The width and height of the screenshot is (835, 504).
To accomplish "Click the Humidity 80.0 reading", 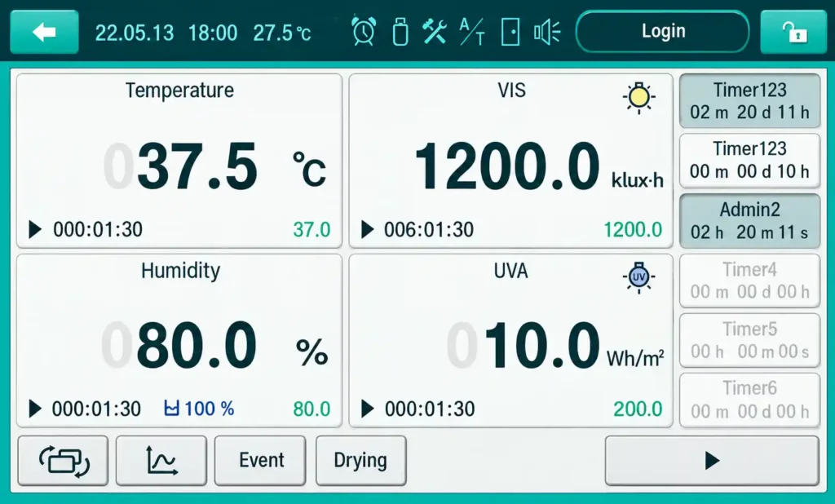I will pos(197,346).
